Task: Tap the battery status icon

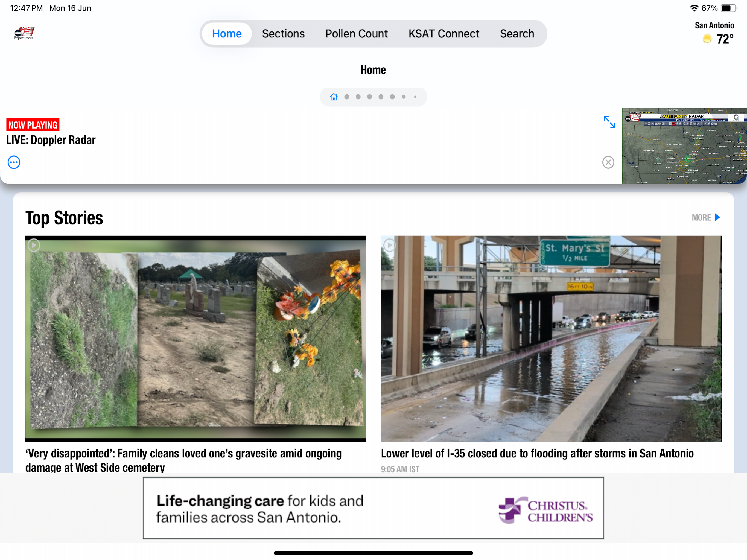Action: [728, 8]
